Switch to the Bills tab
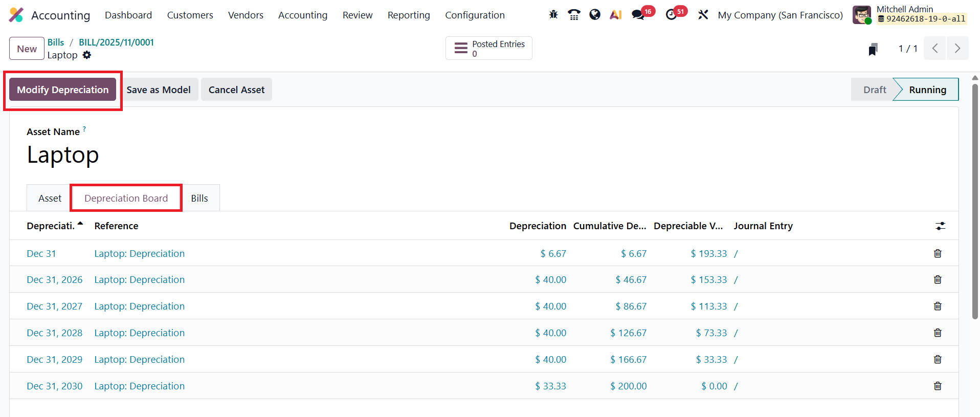 (199, 198)
